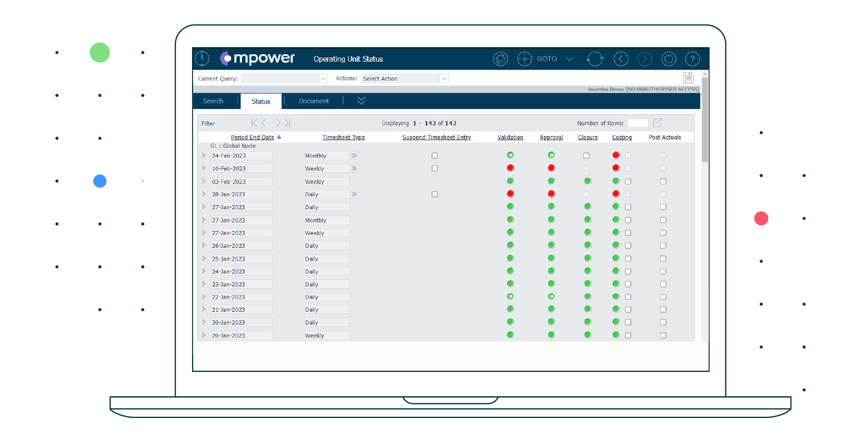The image size is (868, 438).
Task: Click the Validation column header link
Action: tap(510, 138)
